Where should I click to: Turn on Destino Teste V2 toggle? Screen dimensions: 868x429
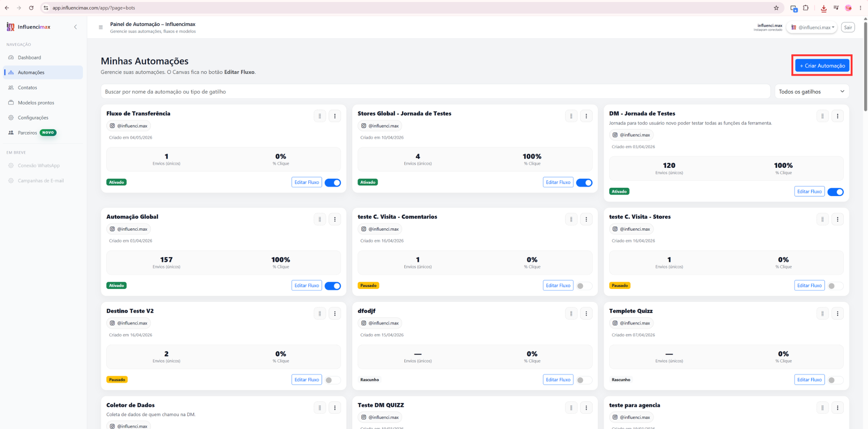point(333,380)
